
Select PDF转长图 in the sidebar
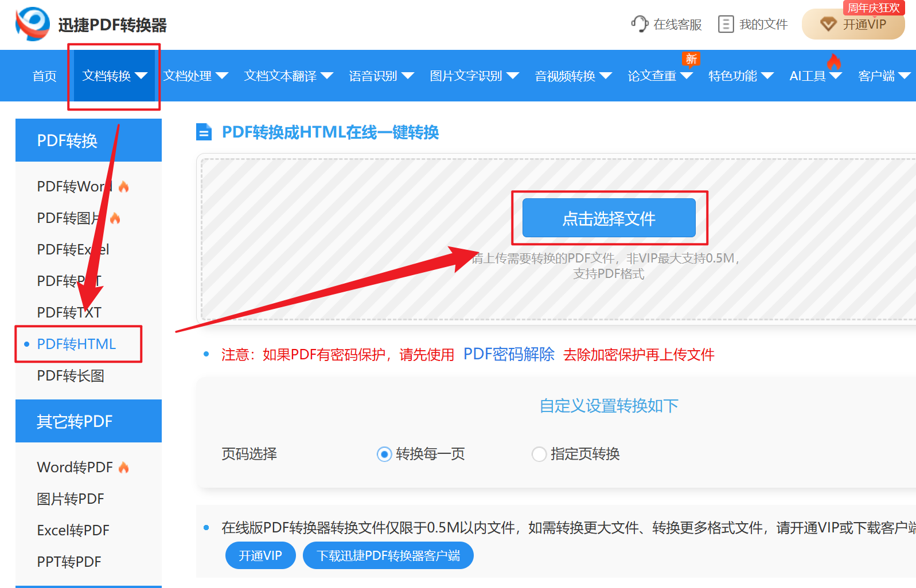pos(71,376)
